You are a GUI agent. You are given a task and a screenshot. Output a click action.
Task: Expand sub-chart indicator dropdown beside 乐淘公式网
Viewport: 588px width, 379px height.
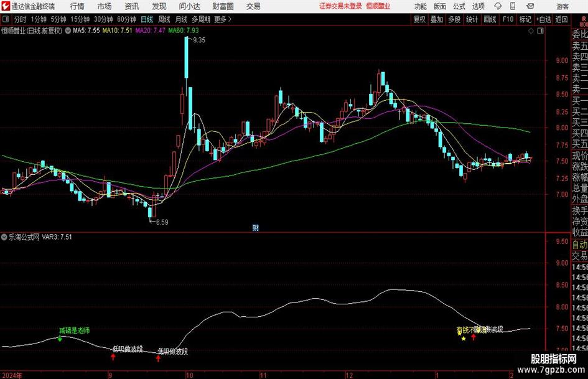[4, 237]
